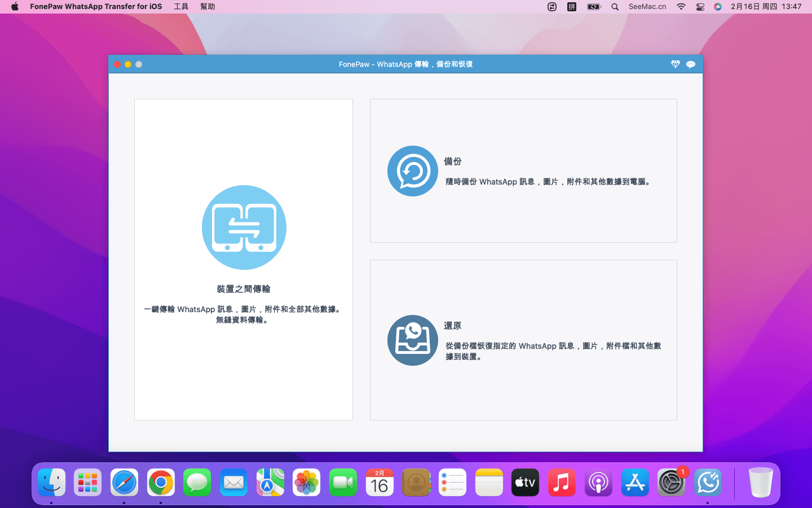
Task: Select the 裝置之間傳輸 heading
Action: coord(244,289)
